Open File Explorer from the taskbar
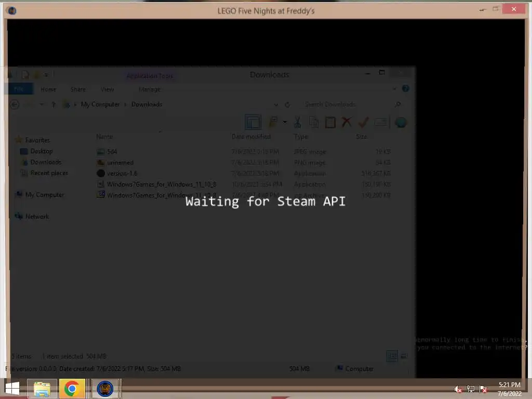 click(42, 389)
